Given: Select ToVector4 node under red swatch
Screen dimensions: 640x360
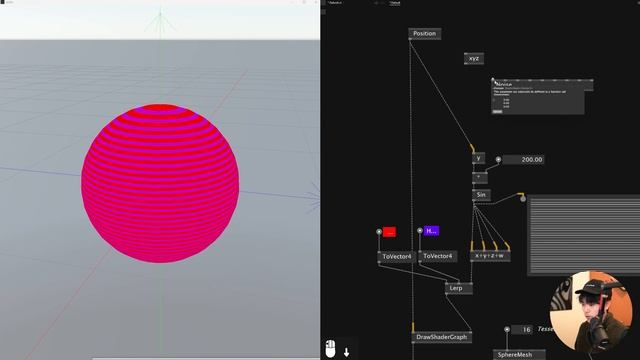Looking at the screenshot, I should click(x=396, y=256).
